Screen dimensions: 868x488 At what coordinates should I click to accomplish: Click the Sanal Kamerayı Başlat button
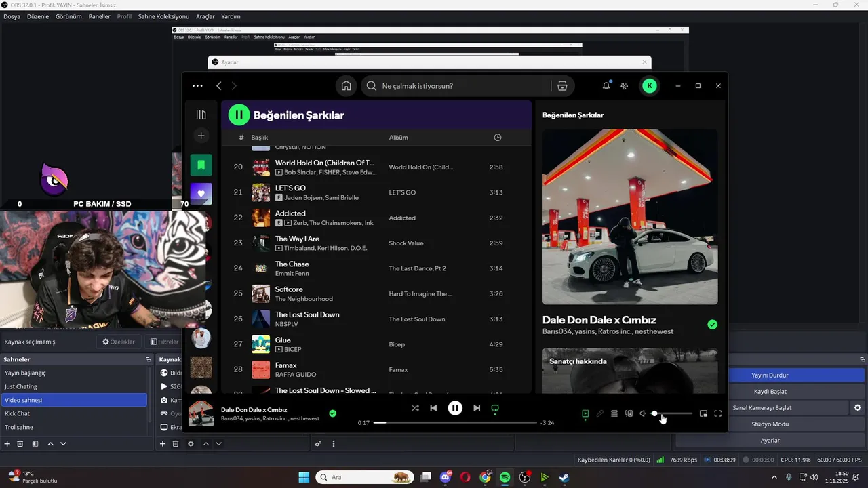pyautogui.click(x=762, y=407)
